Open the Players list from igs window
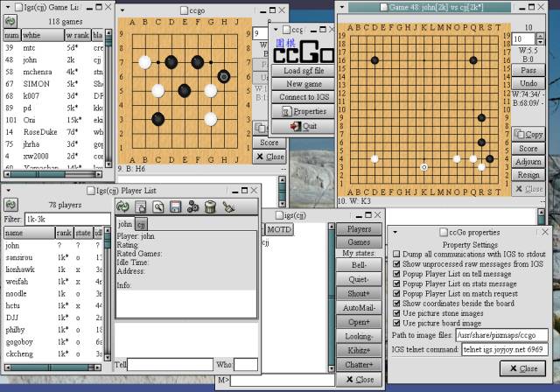The height and width of the screenshot is (392, 560). click(x=359, y=229)
